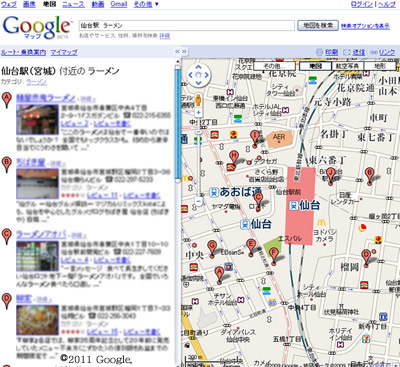This screenshot has height=367, width=400.
Task: Click the print icon link 印刷
Action: (327, 52)
